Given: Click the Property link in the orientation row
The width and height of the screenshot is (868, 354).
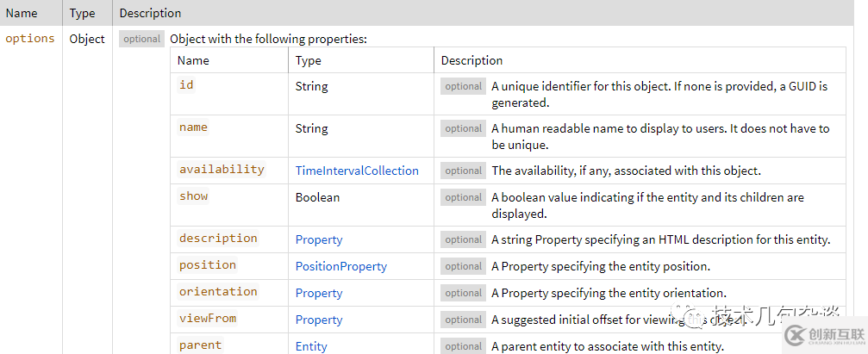Looking at the screenshot, I should pos(319,293).
